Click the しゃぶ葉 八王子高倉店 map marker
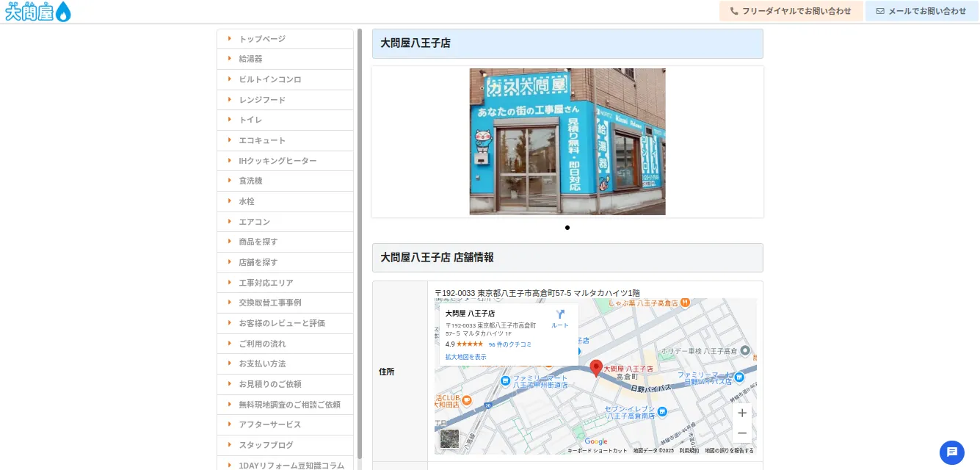 tap(685, 303)
